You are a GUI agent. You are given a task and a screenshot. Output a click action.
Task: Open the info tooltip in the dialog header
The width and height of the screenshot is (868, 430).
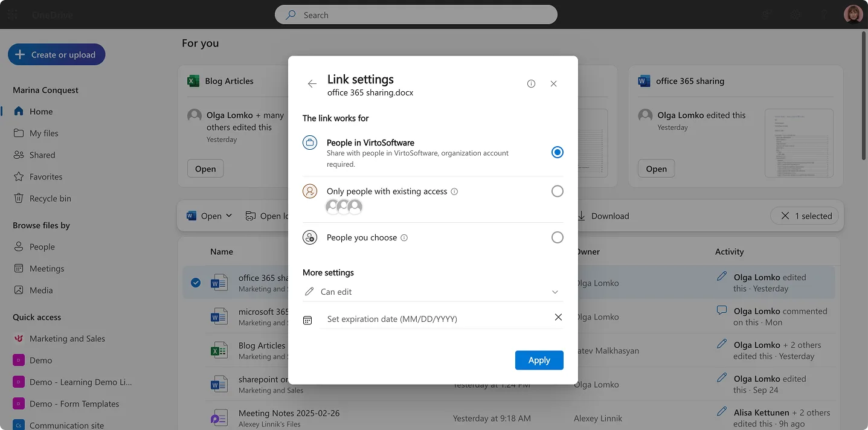(531, 83)
